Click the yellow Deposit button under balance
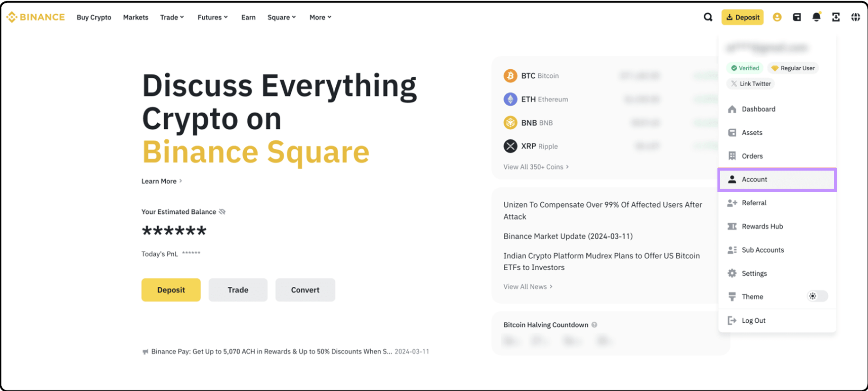 pos(171,290)
